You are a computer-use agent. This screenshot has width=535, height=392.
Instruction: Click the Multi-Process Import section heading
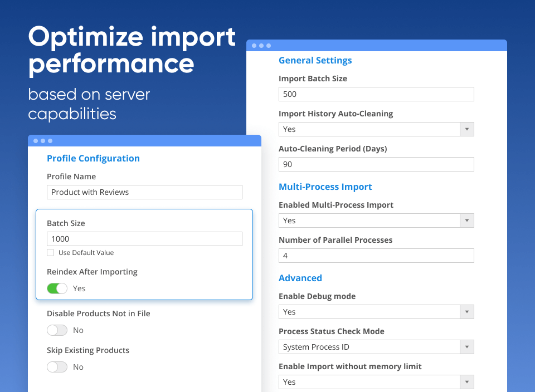[x=325, y=187]
